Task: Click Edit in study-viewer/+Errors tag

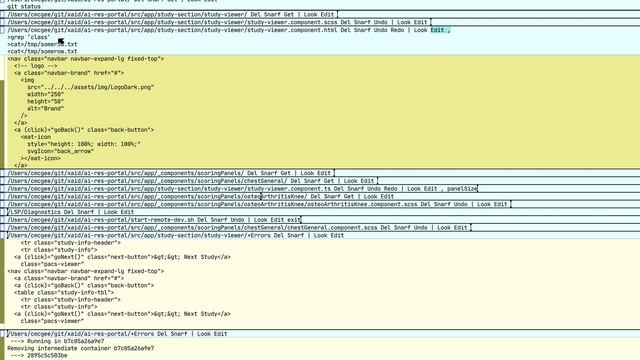Action: 337,236
